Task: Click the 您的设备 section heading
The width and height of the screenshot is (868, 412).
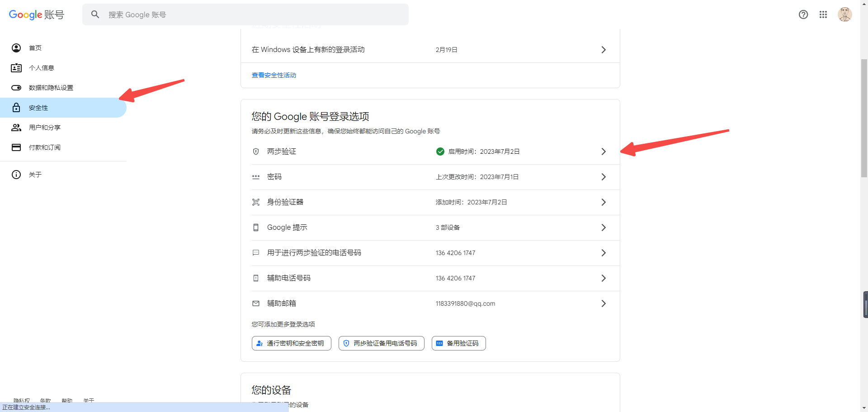Action: point(271,390)
